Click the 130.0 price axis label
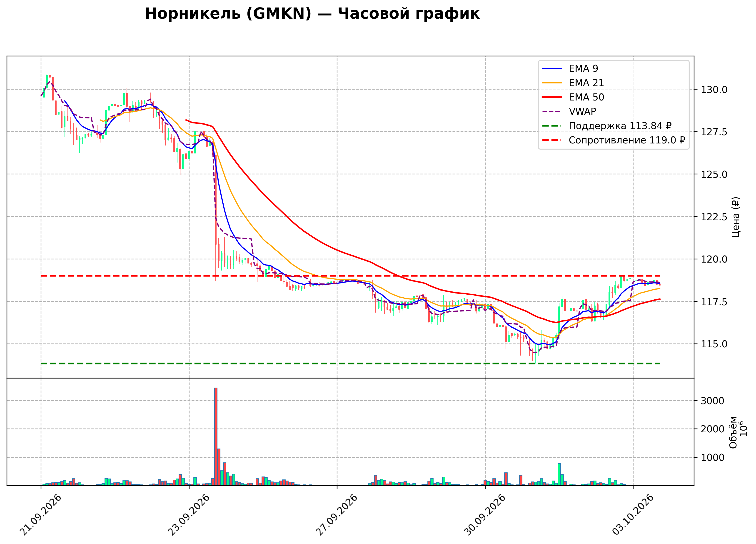 tap(714, 90)
